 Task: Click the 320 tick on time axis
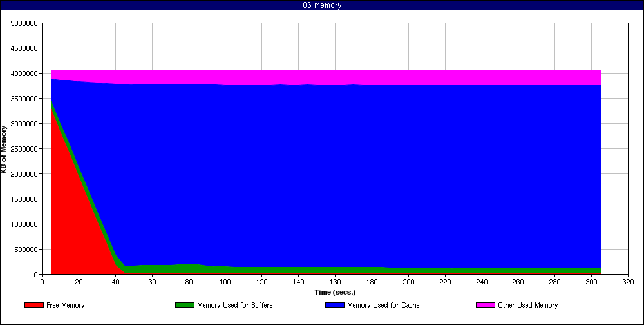(628, 282)
